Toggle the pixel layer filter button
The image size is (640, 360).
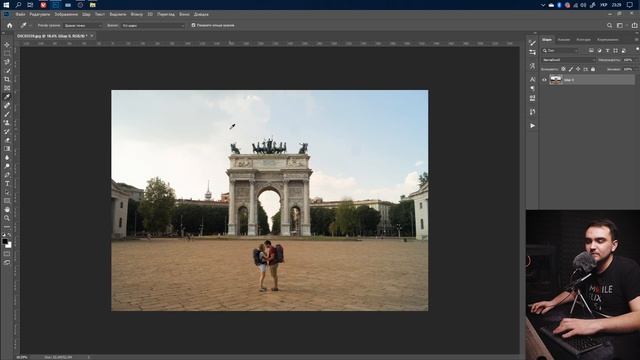(x=591, y=51)
